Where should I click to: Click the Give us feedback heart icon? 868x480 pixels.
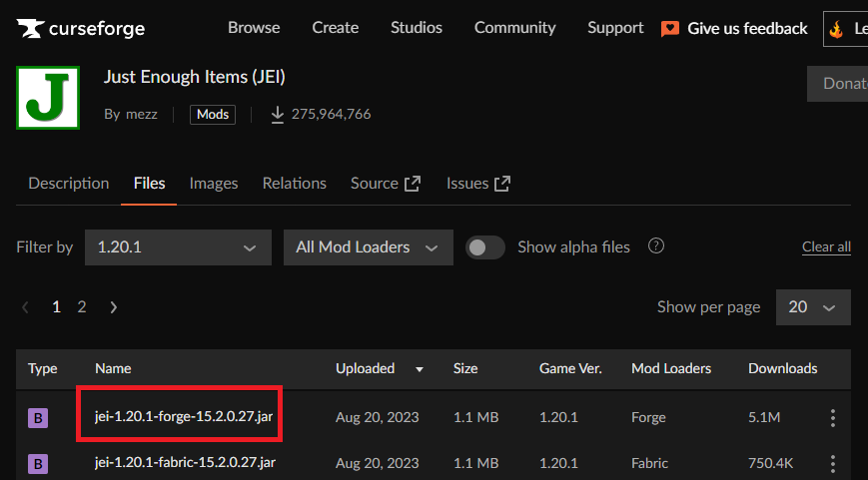click(x=670, y=29)
